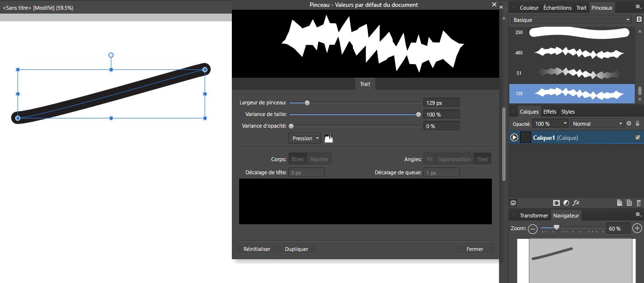Switch to the Effets tab
Viewport: 644px width, 283px height.
pos(550,112)
